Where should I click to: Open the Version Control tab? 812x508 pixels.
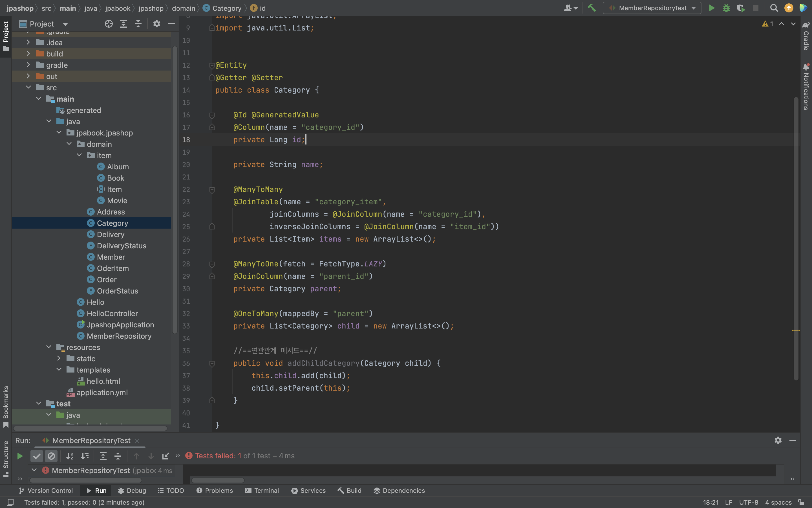pyautogui.click(x=46, y=491)
